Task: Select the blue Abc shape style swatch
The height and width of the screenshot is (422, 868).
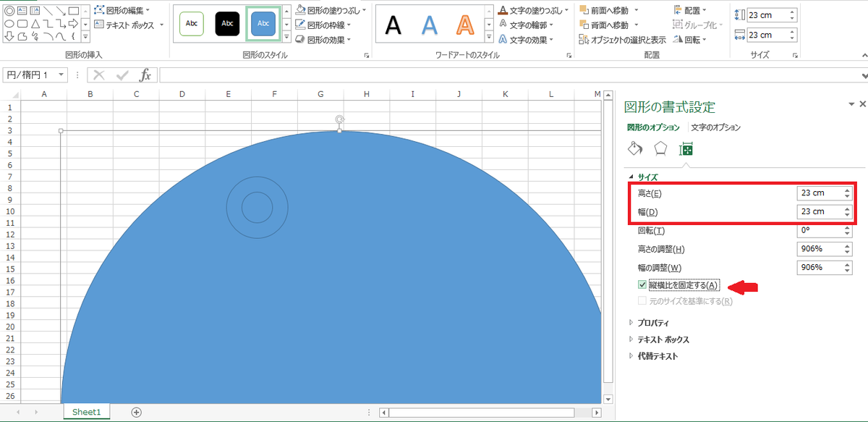Action: [x=263, y=24]
